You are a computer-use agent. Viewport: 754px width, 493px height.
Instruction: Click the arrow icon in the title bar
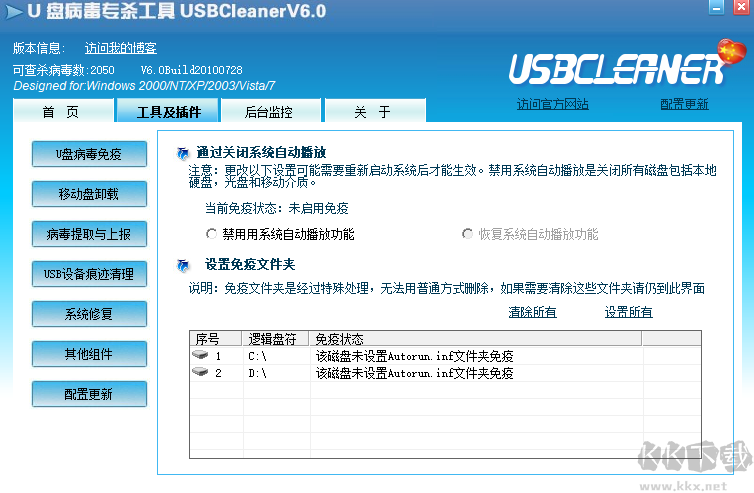click(x=14, y=12)
